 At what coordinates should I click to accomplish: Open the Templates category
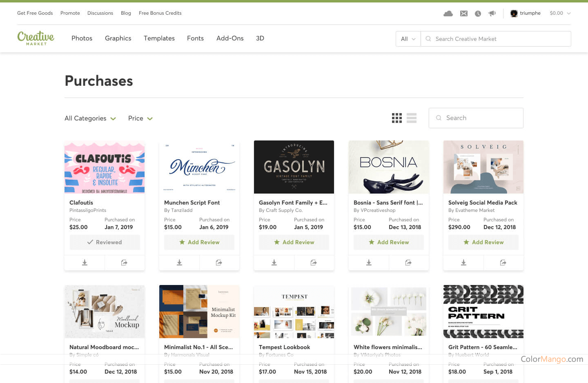159,38
